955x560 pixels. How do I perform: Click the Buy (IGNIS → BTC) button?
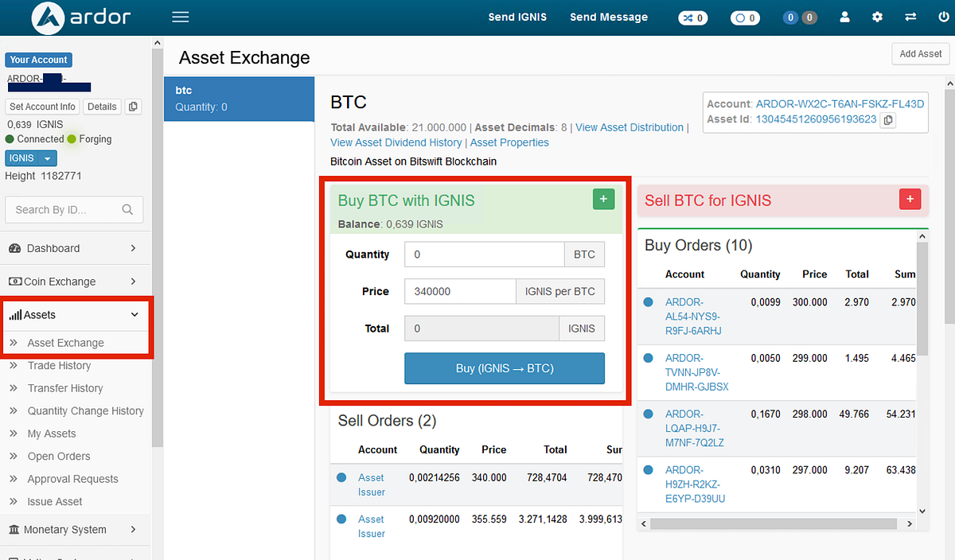click(505, 368)
